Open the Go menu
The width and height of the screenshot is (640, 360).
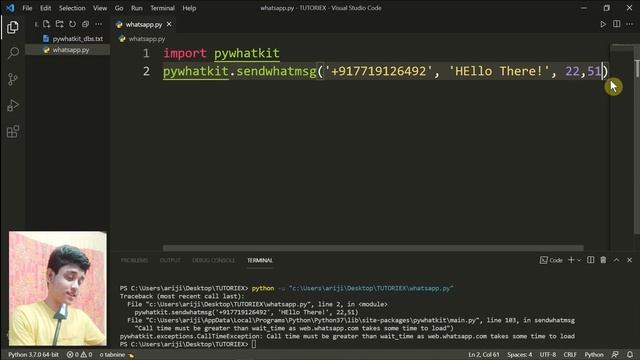119,8
